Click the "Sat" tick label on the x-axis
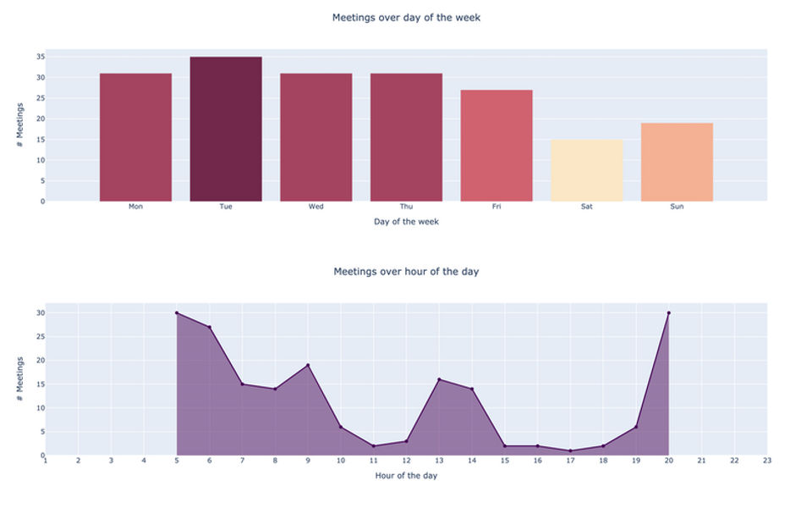The height and width of the screenshot is (508, 812). click(x=587, y=207)
